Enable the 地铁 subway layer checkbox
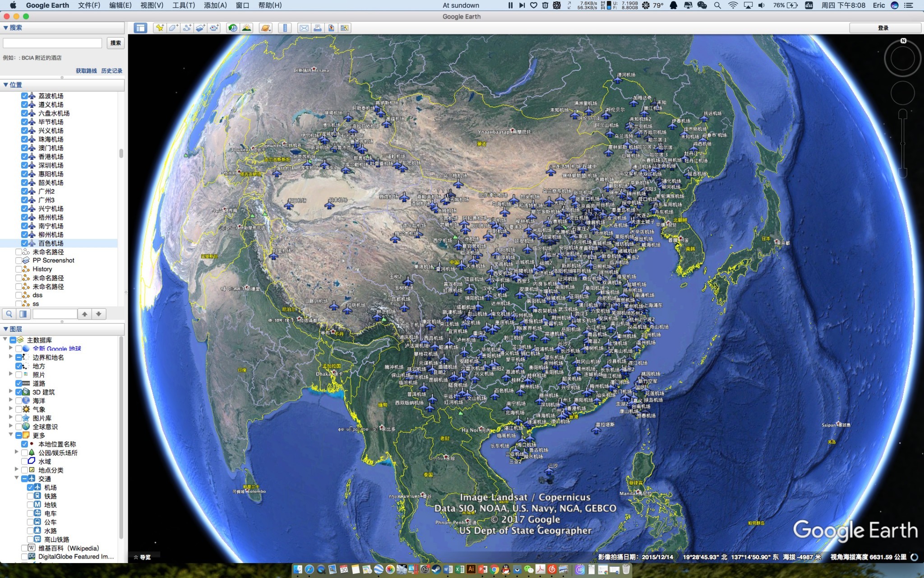 (30, 505)
